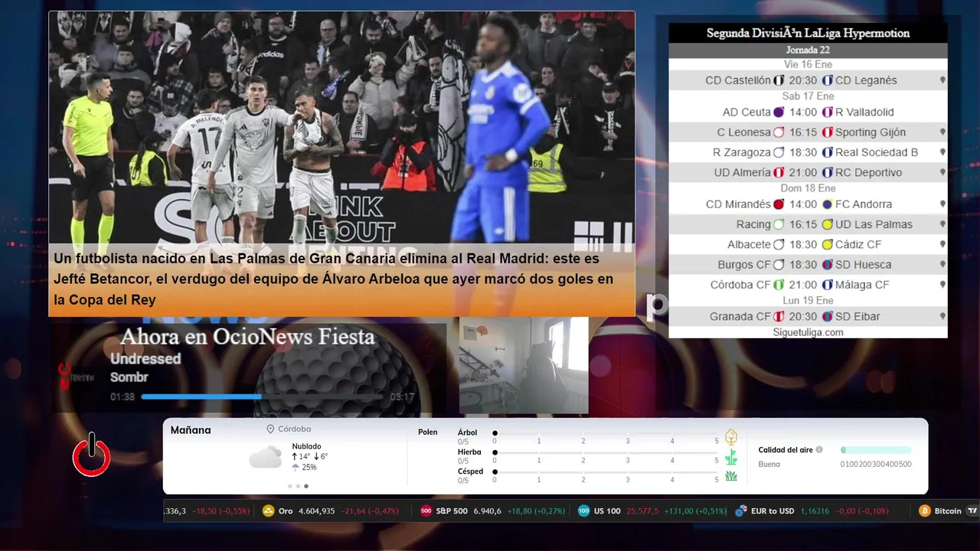The height and width of the screenshot is (551, 980).
Task: Click the football match news photo
Action: 341,127
